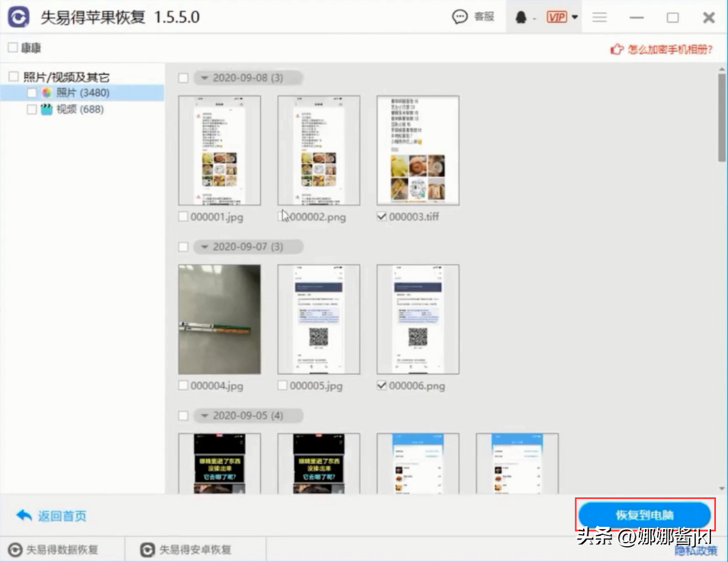Uncheck the checkbox for 000003.tiff
The width and height of the screenshot is (728, 562).
point(382,216)
